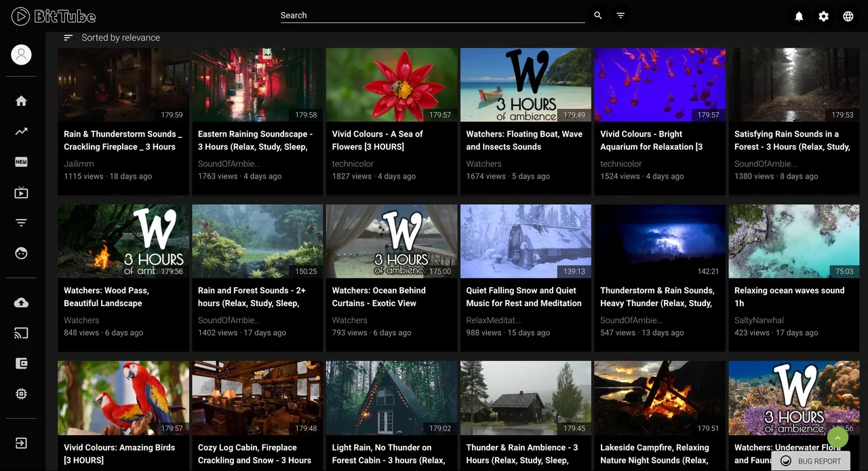Click '423 views · 17 days ago' text

pyautogui.click(x=776, y=333)
